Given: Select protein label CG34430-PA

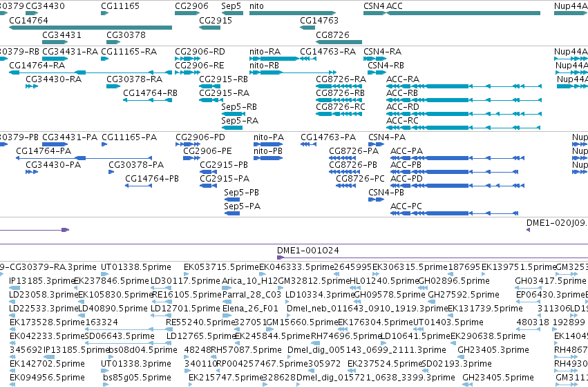Looking at the screenshot, I should click(53, 165).
